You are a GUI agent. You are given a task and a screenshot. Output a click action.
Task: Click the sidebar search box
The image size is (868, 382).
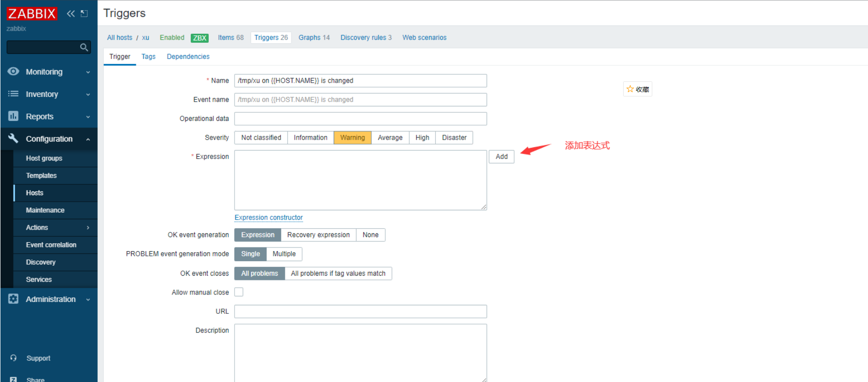48,47
